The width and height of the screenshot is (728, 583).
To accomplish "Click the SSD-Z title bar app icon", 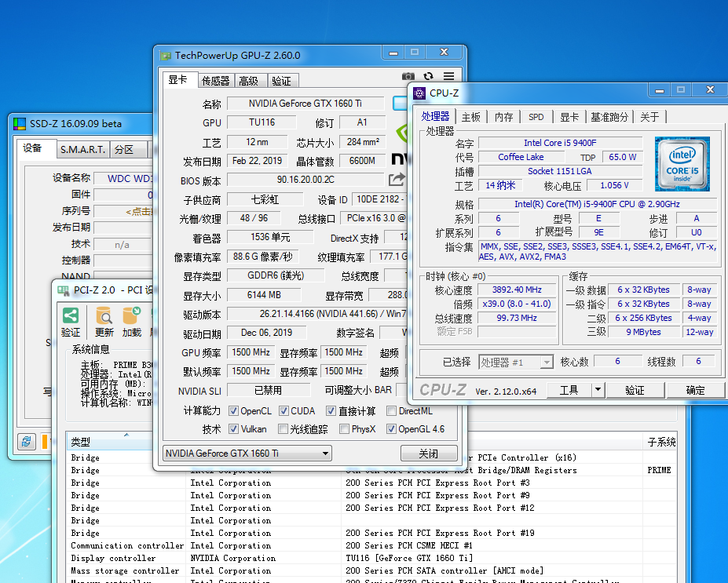I will [x=20, y=124].
